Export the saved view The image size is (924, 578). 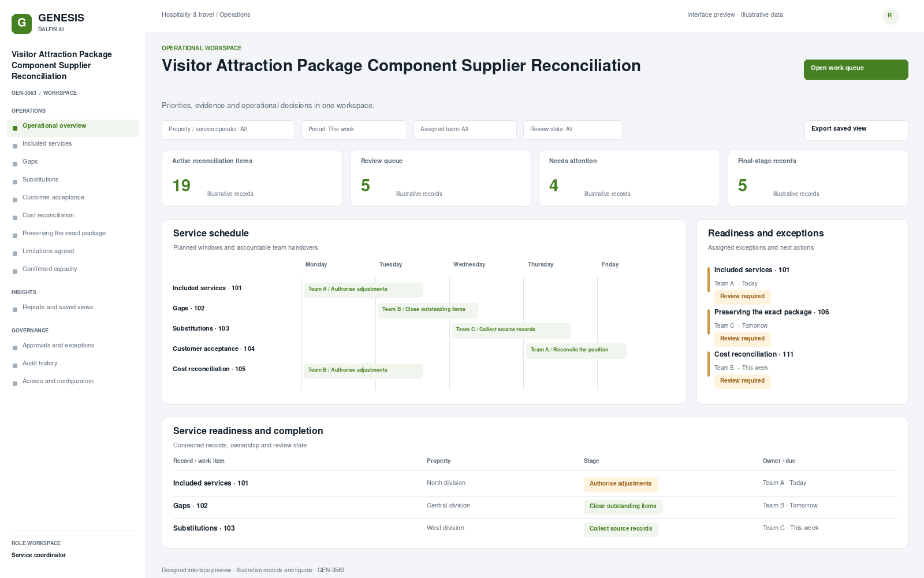(x=856, y=130)
